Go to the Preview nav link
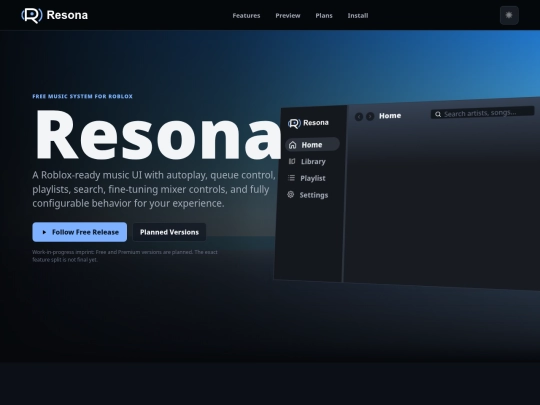This screenshot has height=405, width=540. 288,15
